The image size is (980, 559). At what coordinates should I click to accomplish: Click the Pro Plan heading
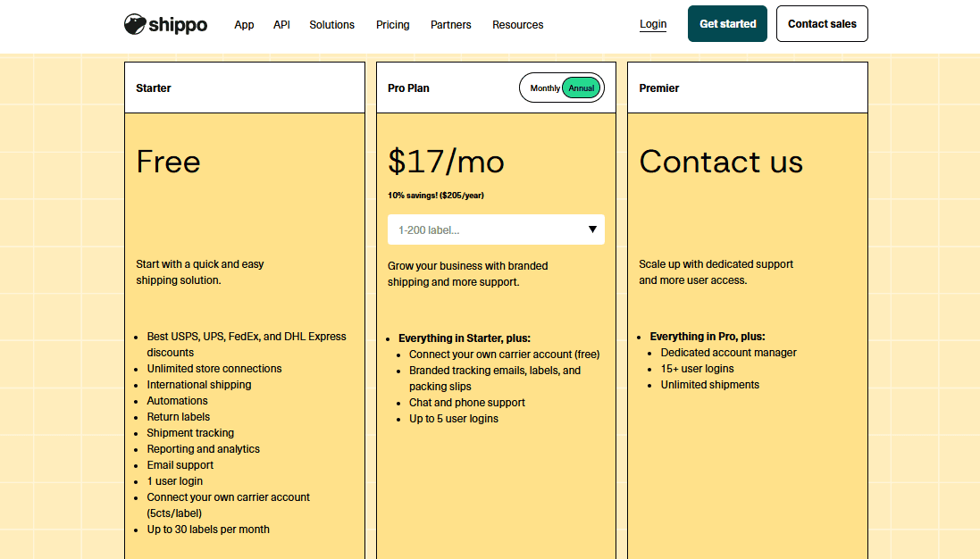[x=408, y=88]
